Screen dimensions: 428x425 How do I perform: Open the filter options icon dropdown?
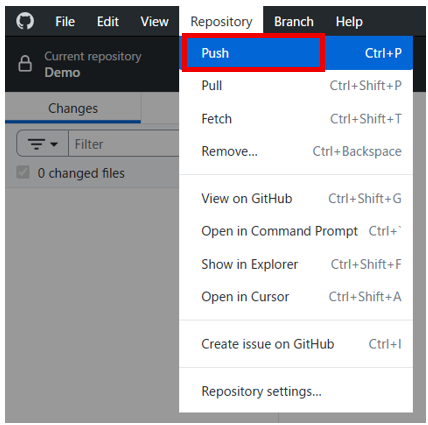[x=43, y=144]
